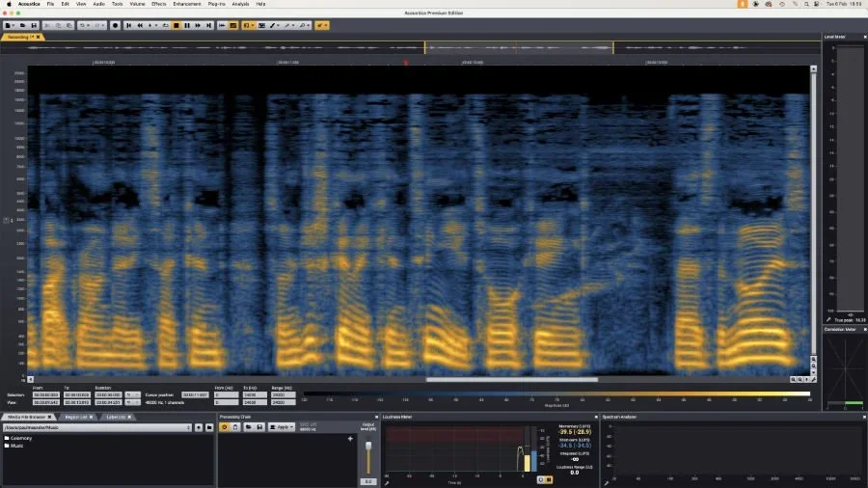Click the browse folder icon in Media Browser

[x=209, y=427]
